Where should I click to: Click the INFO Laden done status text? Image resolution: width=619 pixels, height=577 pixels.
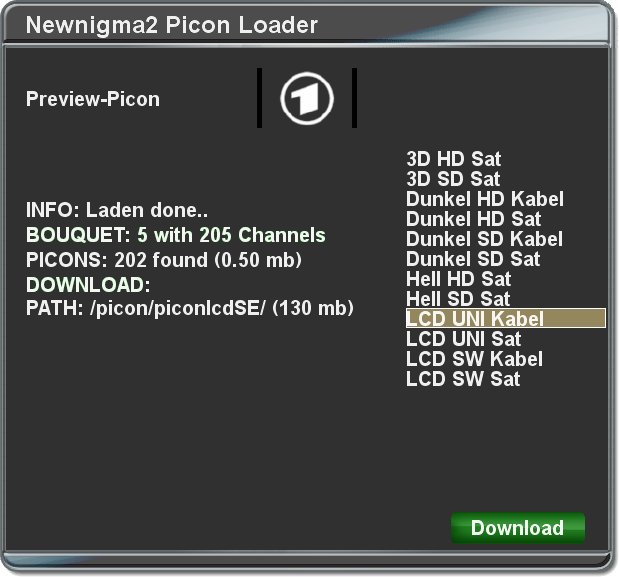117,210
